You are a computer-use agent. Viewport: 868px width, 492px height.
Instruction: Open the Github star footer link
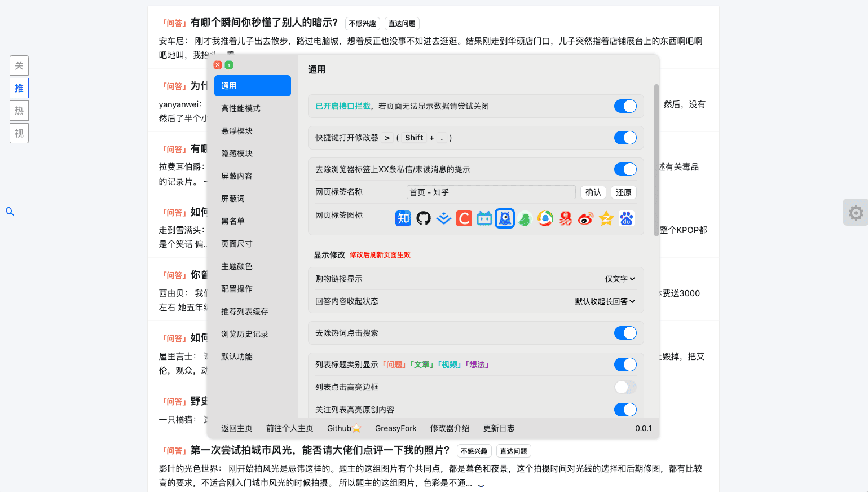344,428
